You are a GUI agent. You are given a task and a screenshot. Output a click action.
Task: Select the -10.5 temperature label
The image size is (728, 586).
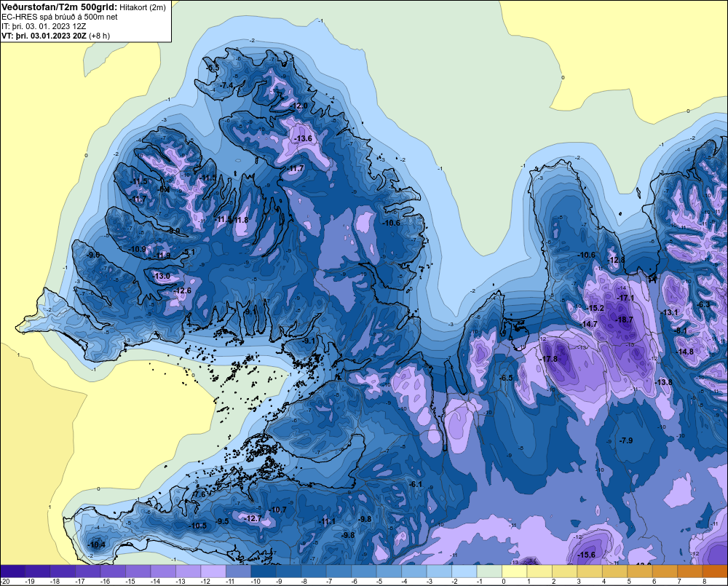tap(198, 526)
